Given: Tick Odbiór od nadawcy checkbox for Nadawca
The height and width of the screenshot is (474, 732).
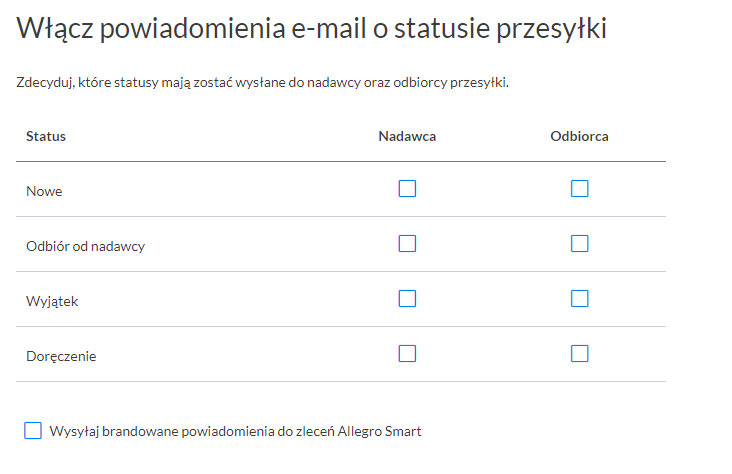Looking at the screenshot, I should (x=407, y=244).
